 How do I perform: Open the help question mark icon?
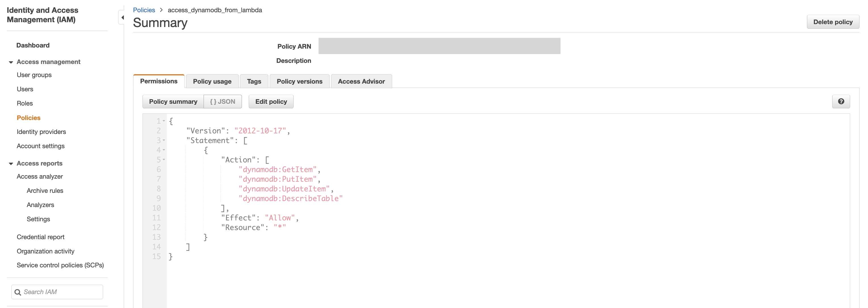(841, 102)
